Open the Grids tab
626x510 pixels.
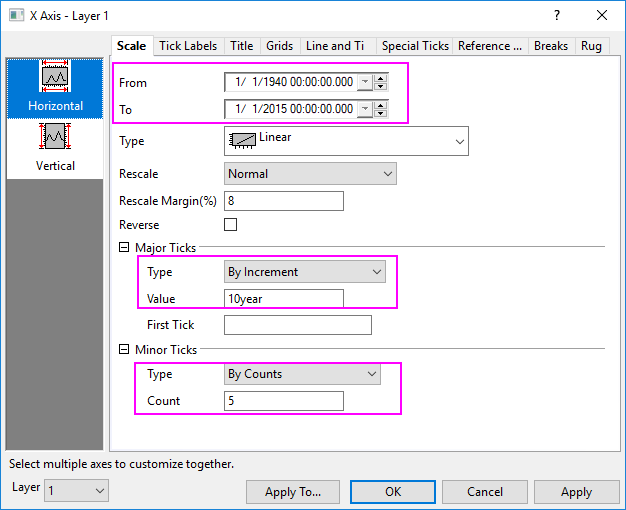(279, 46)
